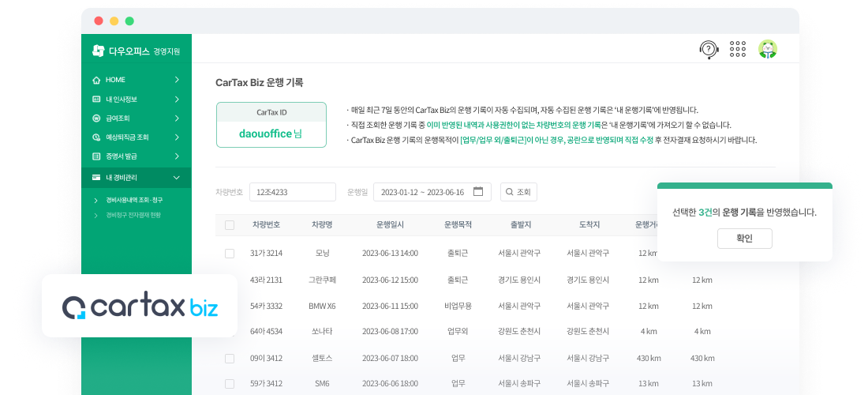
Task: Open 경비사용내역 조회·청구 submenu
Action: click(134, 200)
